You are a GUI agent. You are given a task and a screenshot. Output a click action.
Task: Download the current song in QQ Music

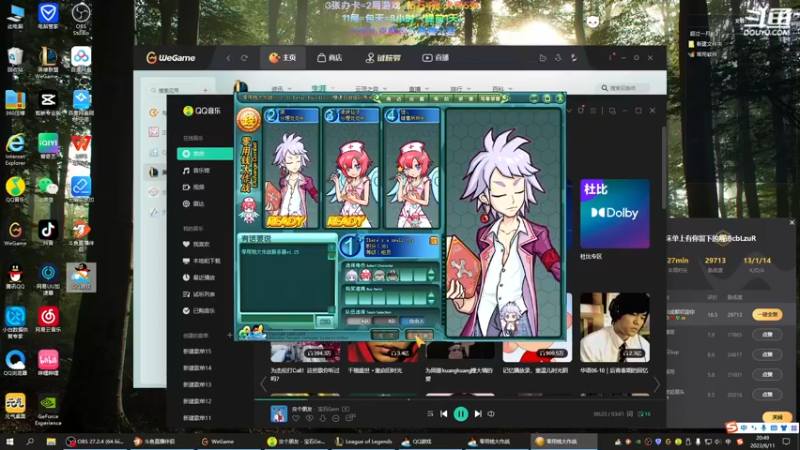tap(322, 418)
